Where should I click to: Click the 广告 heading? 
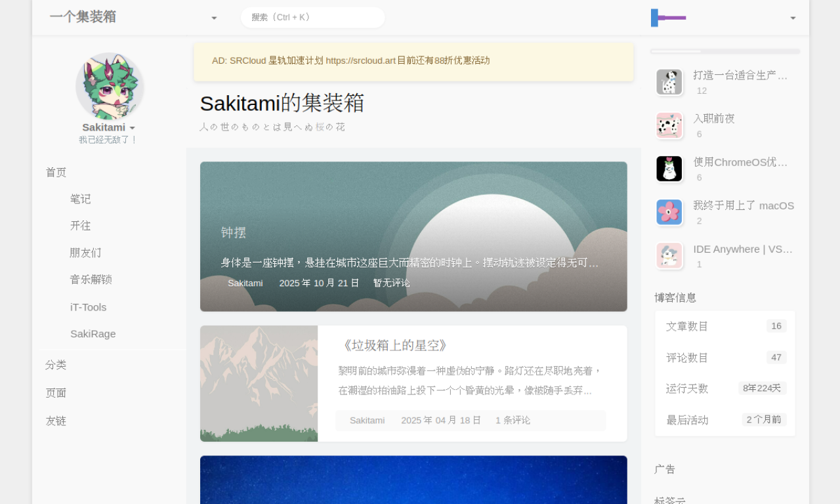point(665,469)
